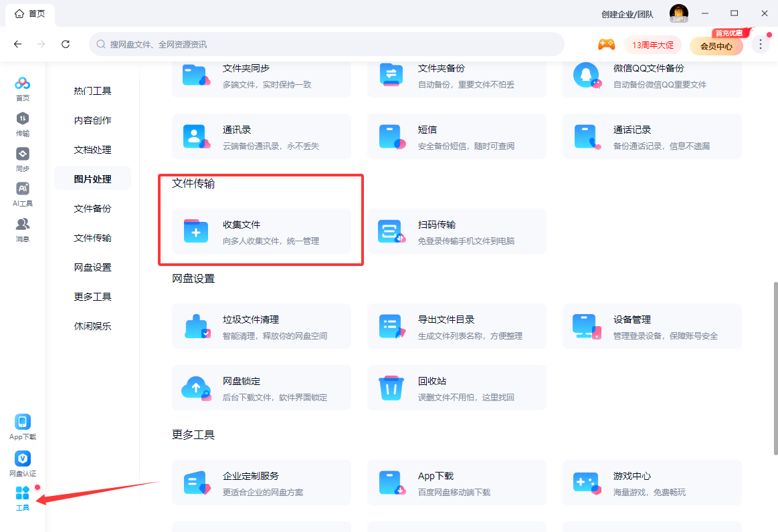The image size is (778, 532).
Task: Open the game controller icon near search bar
Action: tap(607, 44)
